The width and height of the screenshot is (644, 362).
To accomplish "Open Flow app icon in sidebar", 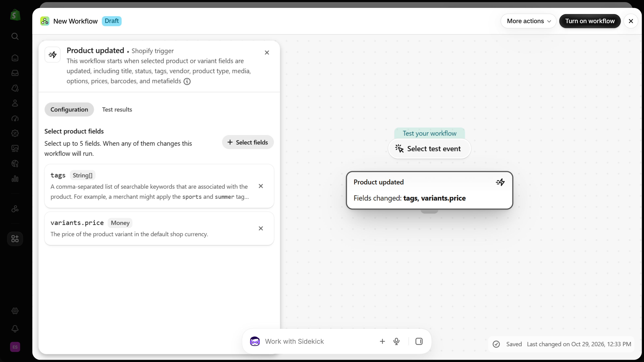I will pos(15,209).
